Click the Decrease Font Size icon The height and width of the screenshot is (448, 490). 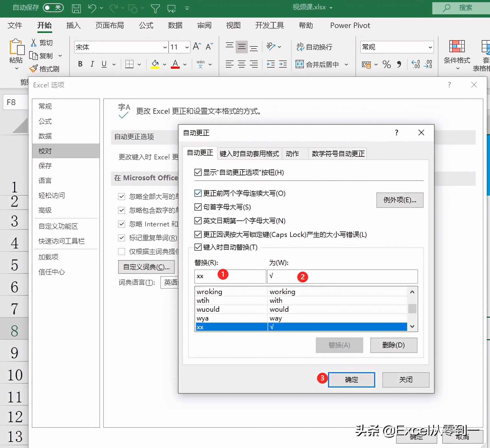coord(209,46)
